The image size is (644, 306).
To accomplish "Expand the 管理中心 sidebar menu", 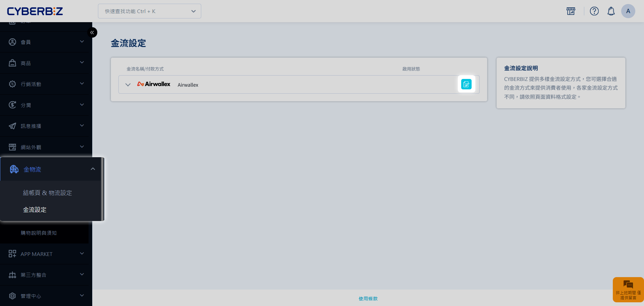I will click(x=46, y=296).
